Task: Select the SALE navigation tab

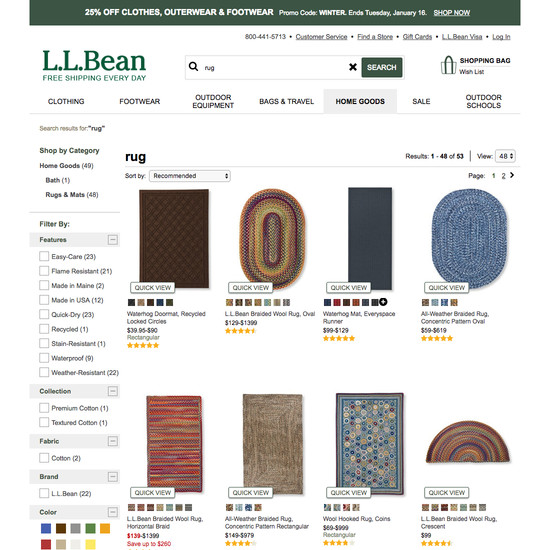Action: (421, 101)
